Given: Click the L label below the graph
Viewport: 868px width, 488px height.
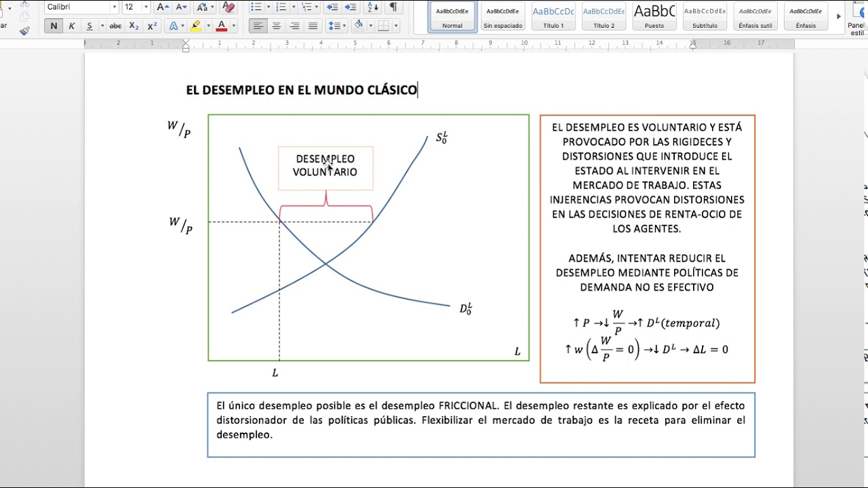Looking at the screenshot, I should coord(275,373).
